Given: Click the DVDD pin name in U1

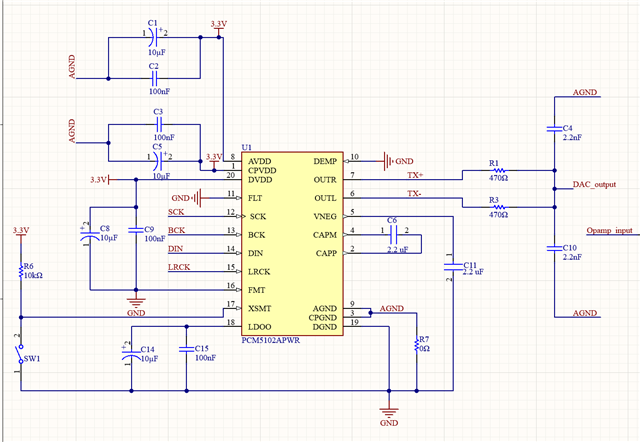Looking at the screenshot, I should point(260,180).
